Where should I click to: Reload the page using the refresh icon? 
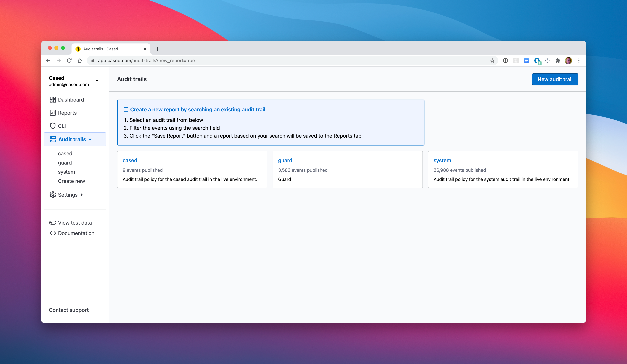pyautogui.click(x=69, y=61)
